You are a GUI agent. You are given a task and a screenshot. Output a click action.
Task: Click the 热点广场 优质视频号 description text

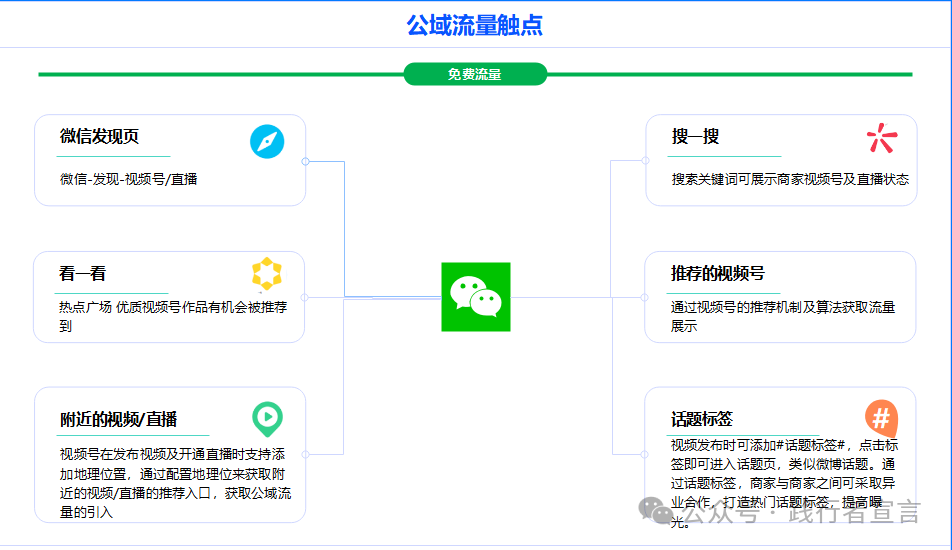pos(173,316)
